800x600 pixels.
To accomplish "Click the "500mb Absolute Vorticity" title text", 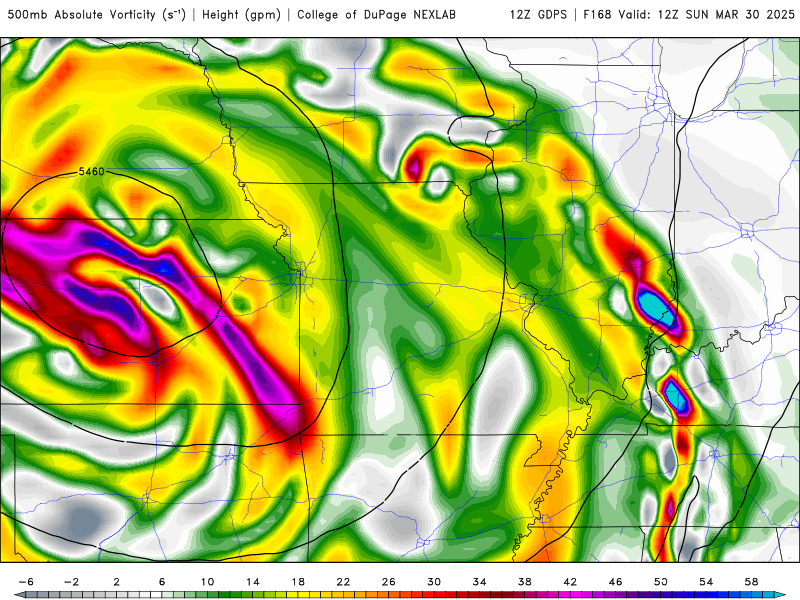I will pyautogui.click(x=81, y=15).
